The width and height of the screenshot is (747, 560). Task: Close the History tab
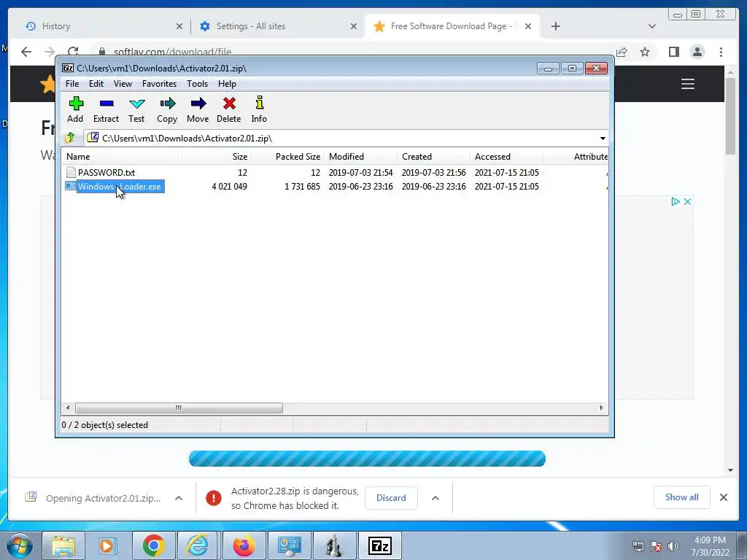[179, 26]
